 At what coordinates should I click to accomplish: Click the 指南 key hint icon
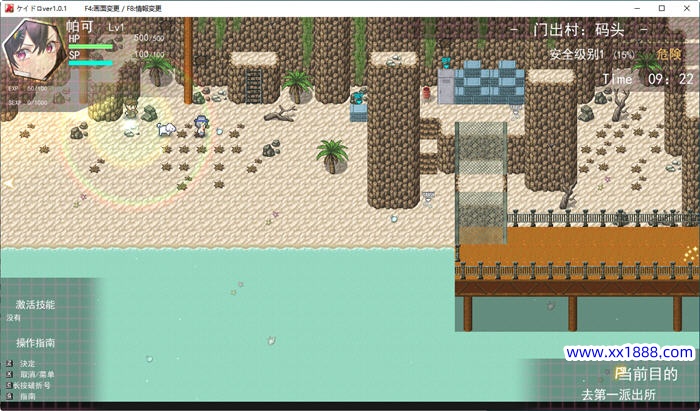tap(9, 396)
